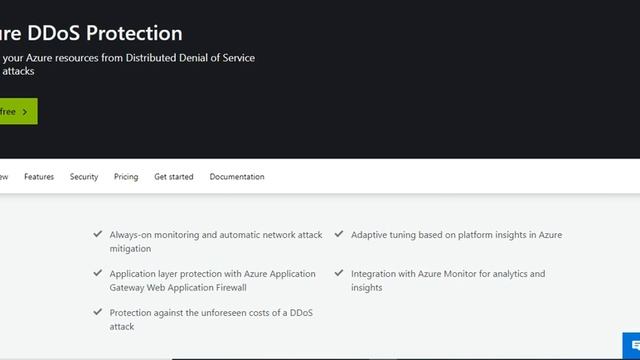This screenshot has height=360, width=640.
Task: Click the green free trial button
Action: tap(18, 111)
